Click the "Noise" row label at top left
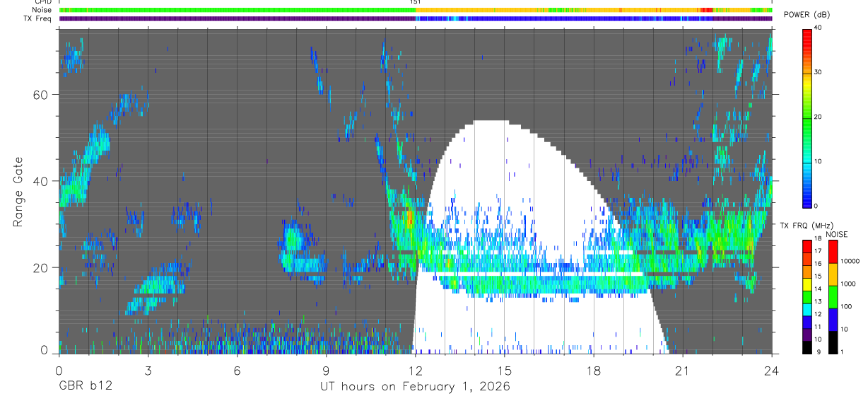 (x=42, y=10)
